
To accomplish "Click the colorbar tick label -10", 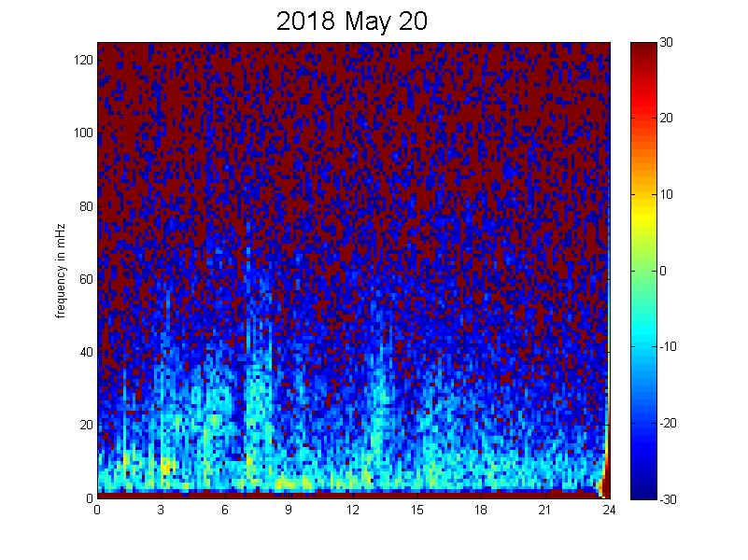I will tap(669, 346).
